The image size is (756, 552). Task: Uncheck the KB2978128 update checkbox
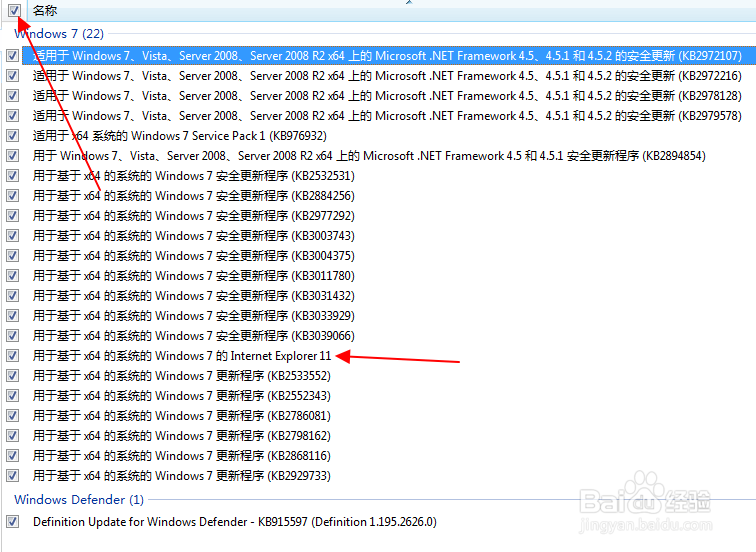point(13,96)
